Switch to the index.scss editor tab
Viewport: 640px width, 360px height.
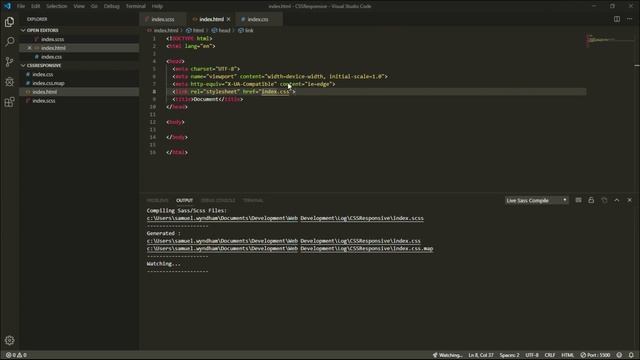[x=163, y=19]
